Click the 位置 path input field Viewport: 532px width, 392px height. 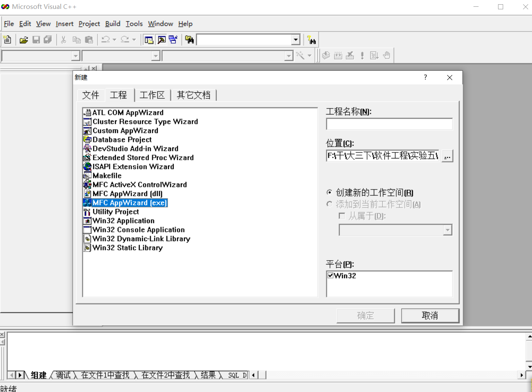coord(383,156)
